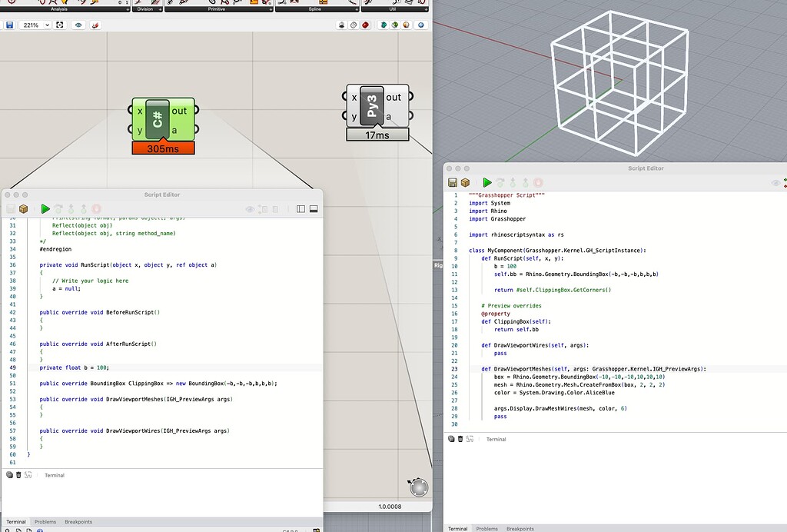This screenshot has width=787, height=532.
Task: Toggle the eye icon in the left Script Editor
Action: coord(249,209)
